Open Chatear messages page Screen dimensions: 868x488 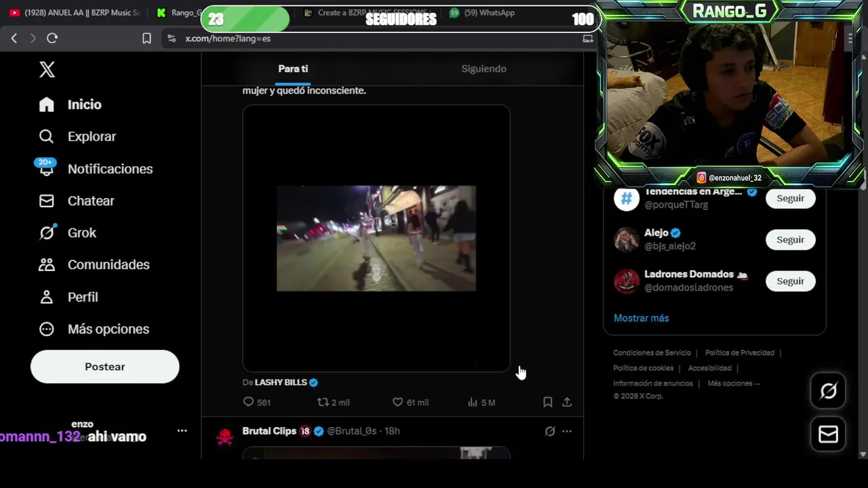(77, 201)
